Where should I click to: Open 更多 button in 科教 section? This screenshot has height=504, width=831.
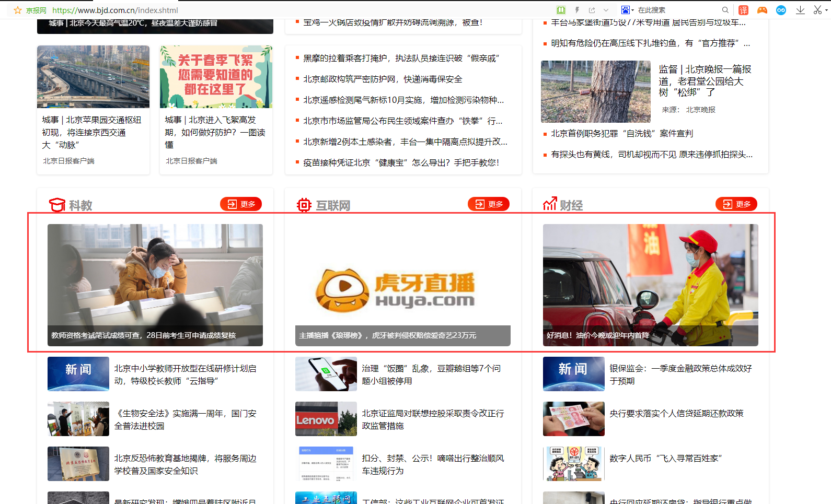point(241,204)
